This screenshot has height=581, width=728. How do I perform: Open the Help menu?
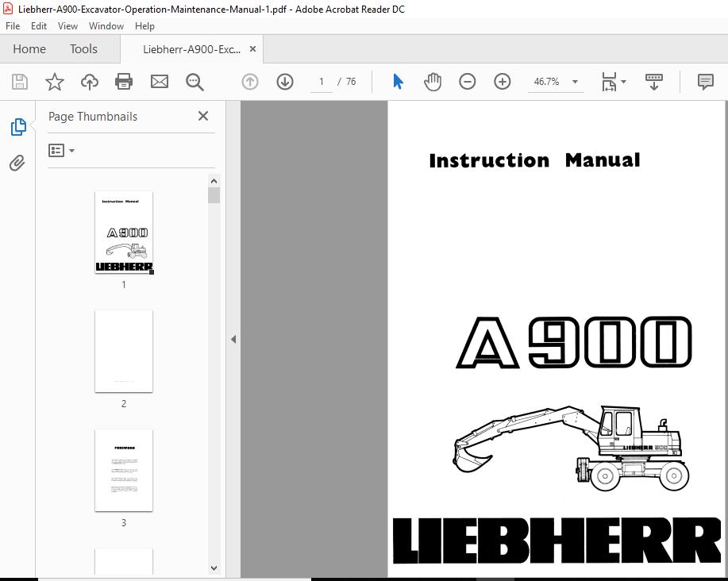[x=144, y=26]
